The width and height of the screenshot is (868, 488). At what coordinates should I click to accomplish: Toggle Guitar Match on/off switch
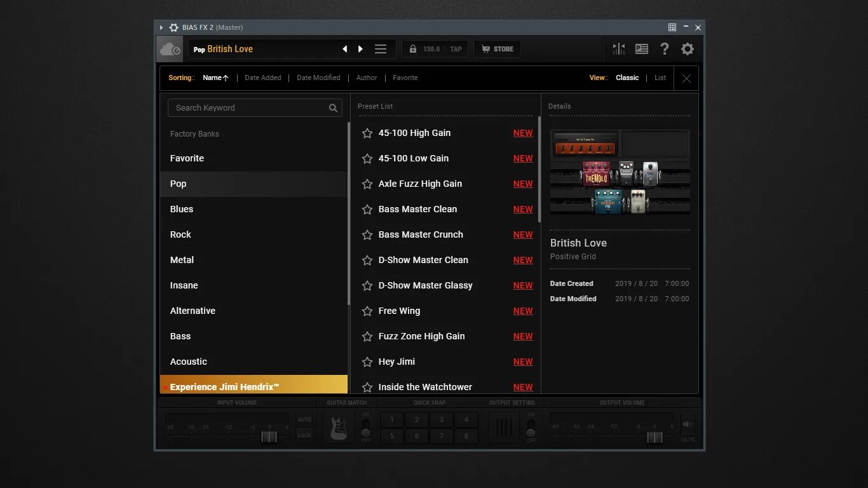[365, 428]
